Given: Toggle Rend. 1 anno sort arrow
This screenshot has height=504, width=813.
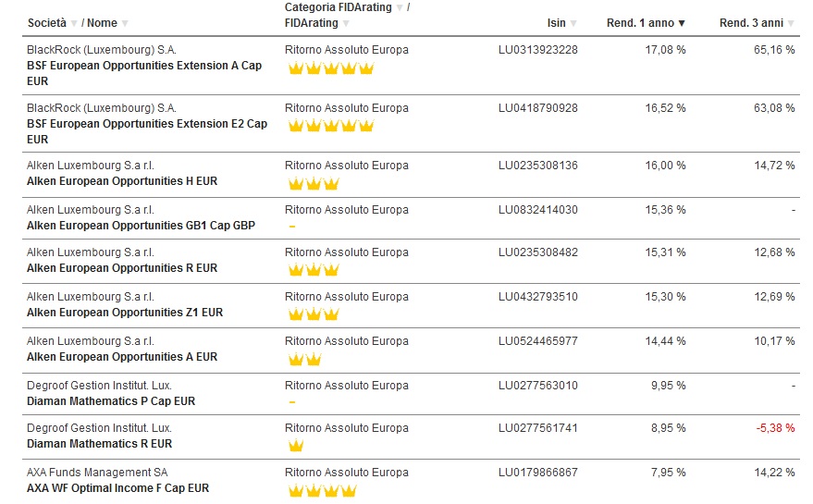Looking at the screenshot, I should coord(682,23).
